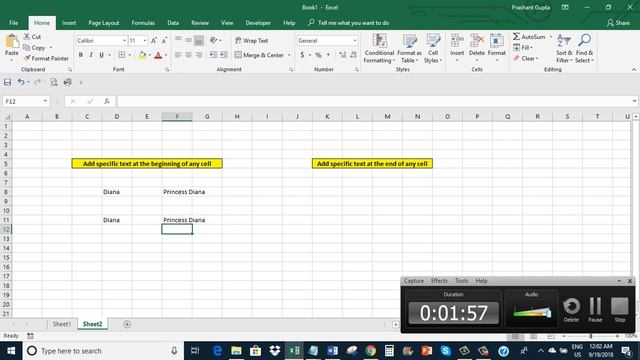The image size is (640, 360).
Task: Click Insert Function fx icon
Action: [107, 101]
